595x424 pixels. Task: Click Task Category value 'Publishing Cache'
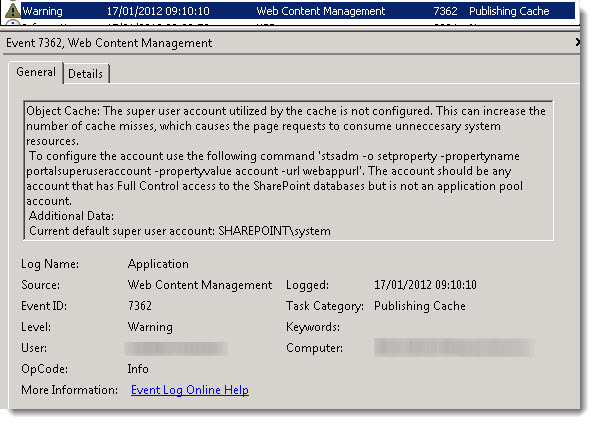pyautogui.click(x=420, y=306)
